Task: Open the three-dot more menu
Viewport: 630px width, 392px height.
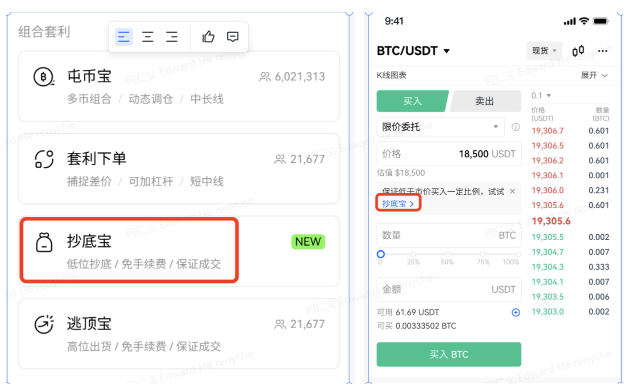Action: tap(603, 51)
